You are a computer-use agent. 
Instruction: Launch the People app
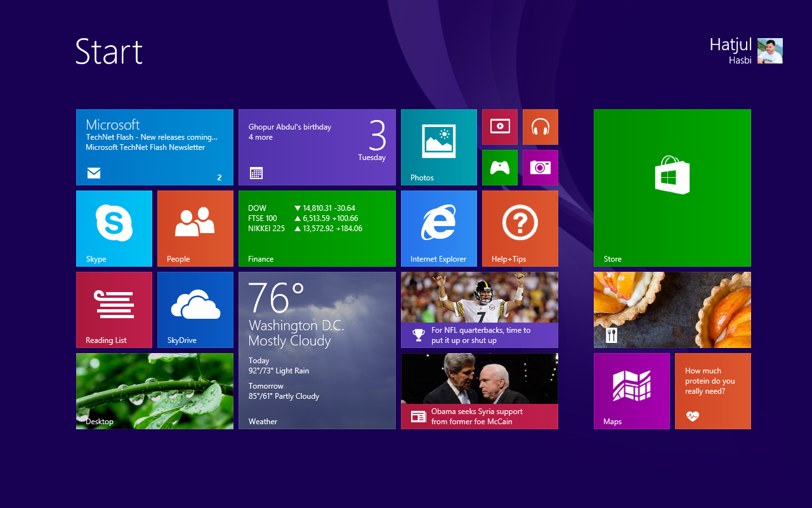pos(195,229)
